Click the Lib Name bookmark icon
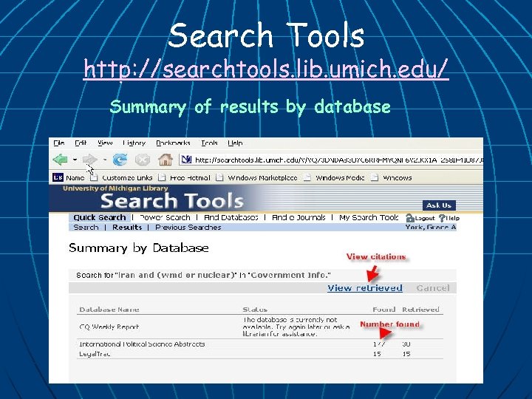Screen dimensions: 532x399 coord(58,177)
